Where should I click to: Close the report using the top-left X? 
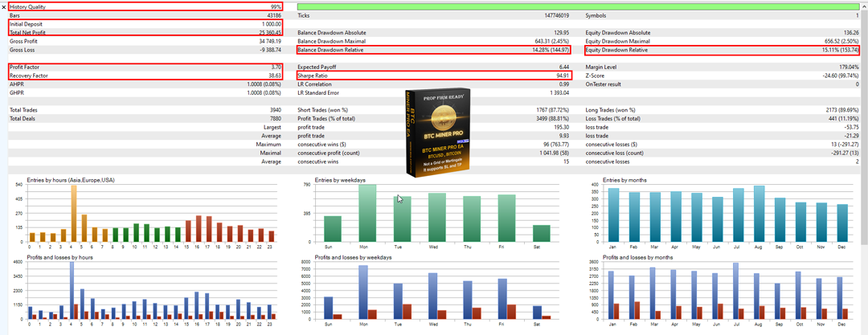pos(4,6)
